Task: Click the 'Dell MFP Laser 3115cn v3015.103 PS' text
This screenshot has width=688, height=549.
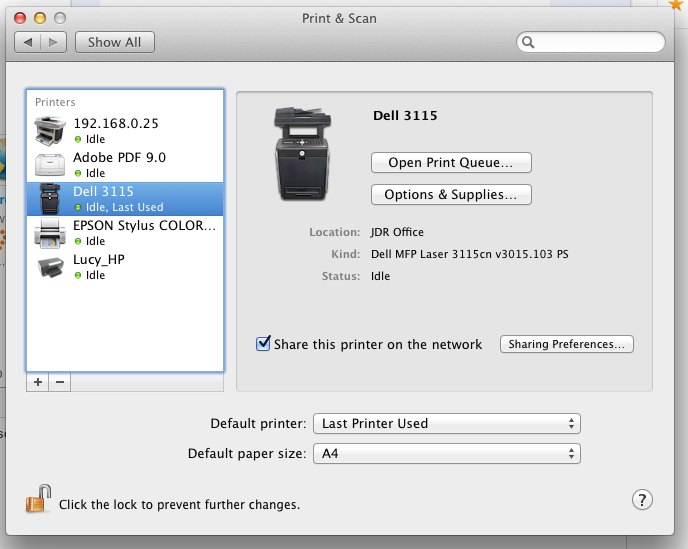Action: coord(469,254)
